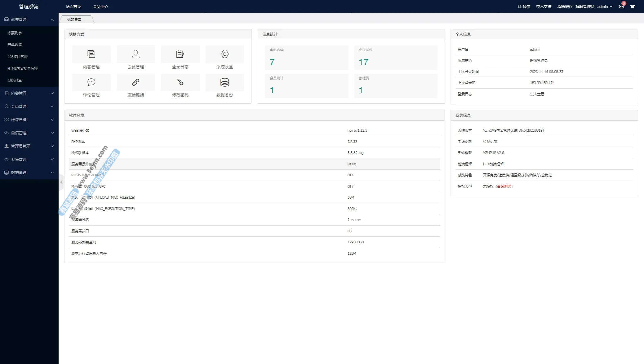Screen dimensions: 644x364
Task: Click the mail message icon in header
Action: 621,6
